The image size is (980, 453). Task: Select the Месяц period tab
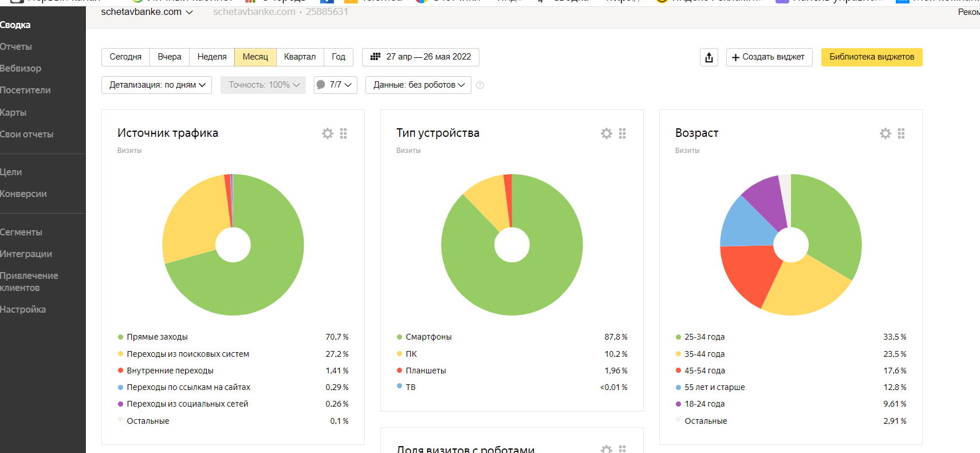click(255, 57)
